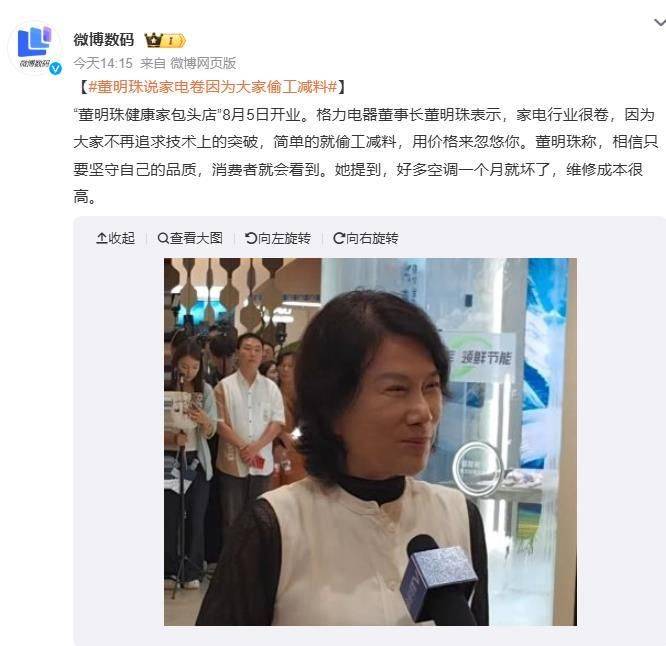The image size is (666, 646).
Task: Click the post body text paragraph
Action: (x=366, y=155)
